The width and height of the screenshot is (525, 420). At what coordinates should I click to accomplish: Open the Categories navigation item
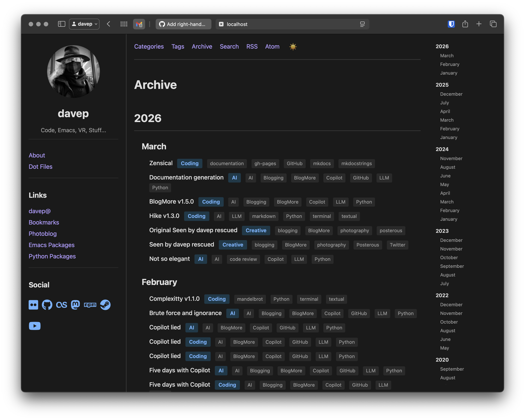pos(149,47)
